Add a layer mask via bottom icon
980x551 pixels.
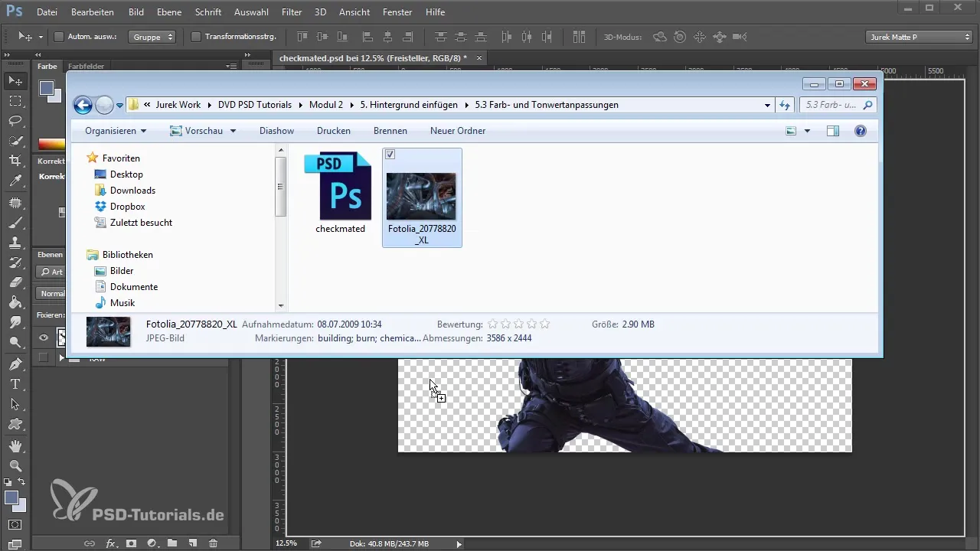point(131,543)
